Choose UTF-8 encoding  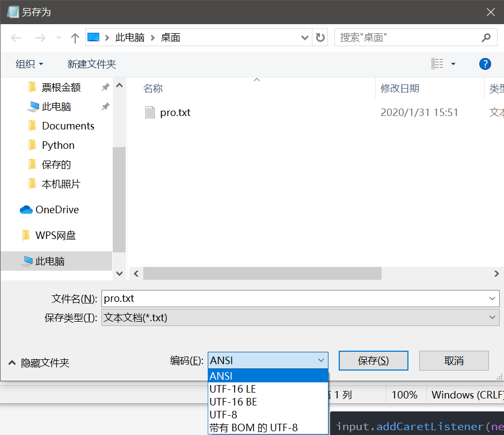pos(268,415)
